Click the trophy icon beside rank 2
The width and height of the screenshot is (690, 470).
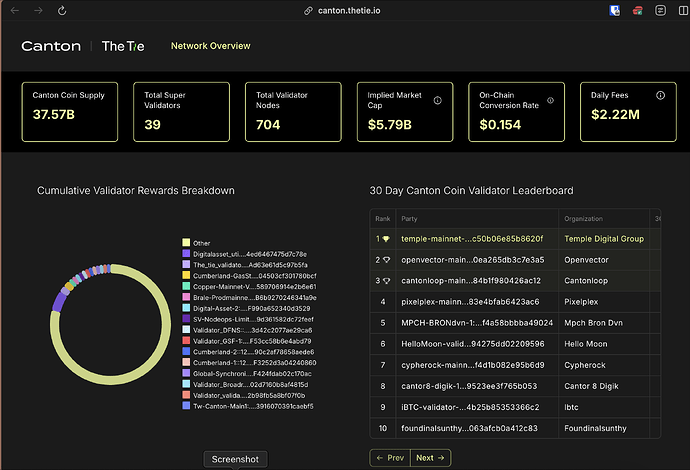pos(386,260)
